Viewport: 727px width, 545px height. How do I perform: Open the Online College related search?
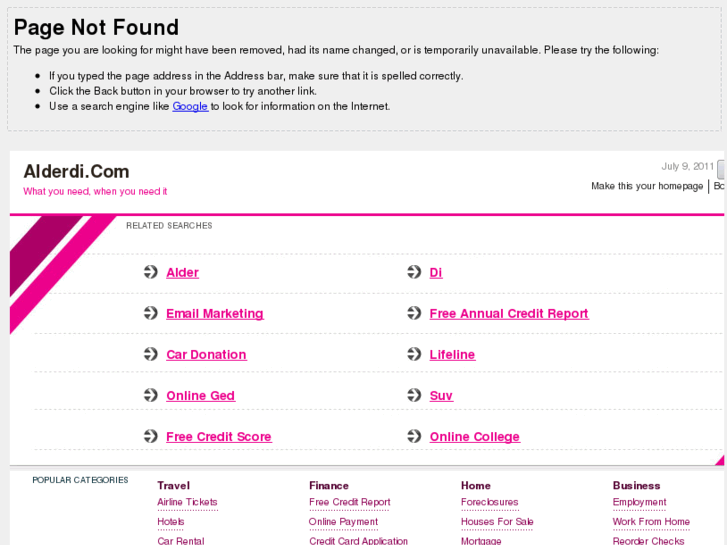474,436
